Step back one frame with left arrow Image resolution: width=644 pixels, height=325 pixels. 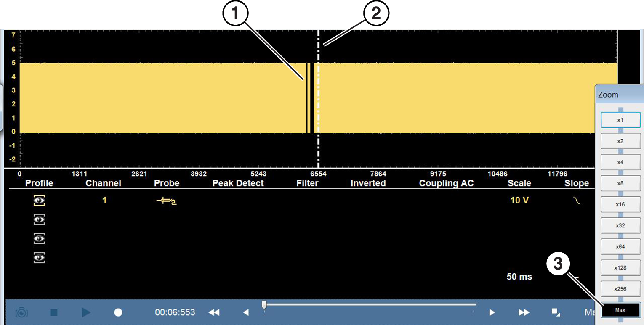pos(246,312)
